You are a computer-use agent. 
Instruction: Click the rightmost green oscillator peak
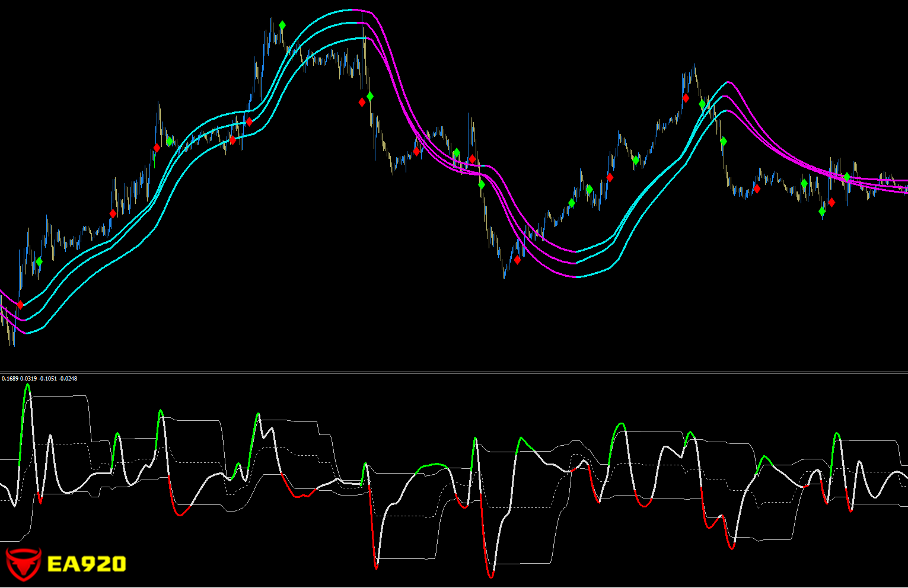point(837,433)
